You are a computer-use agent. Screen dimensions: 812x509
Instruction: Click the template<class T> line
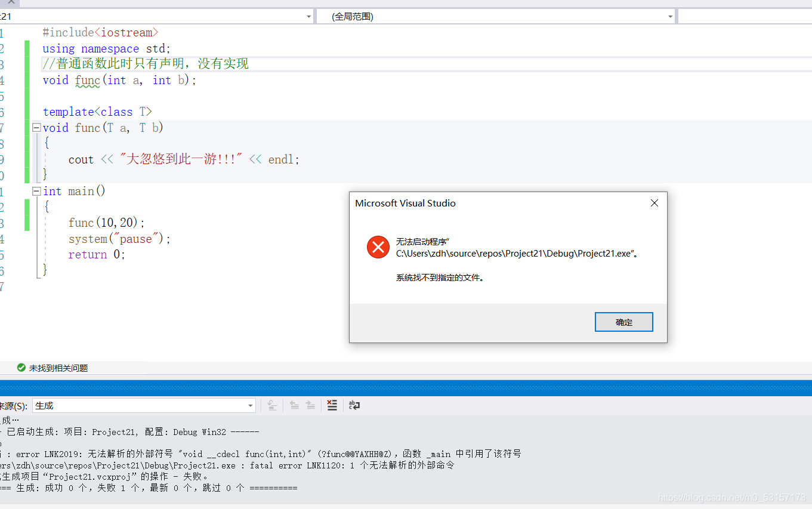[97, 112]
